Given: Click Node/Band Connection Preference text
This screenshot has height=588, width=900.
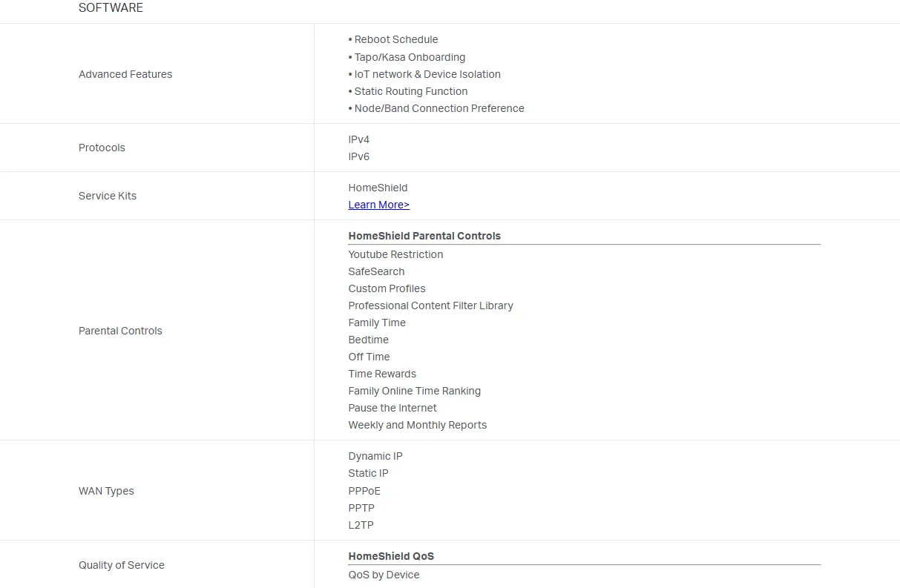Looking at the screenshot, I should click(438, 108).
